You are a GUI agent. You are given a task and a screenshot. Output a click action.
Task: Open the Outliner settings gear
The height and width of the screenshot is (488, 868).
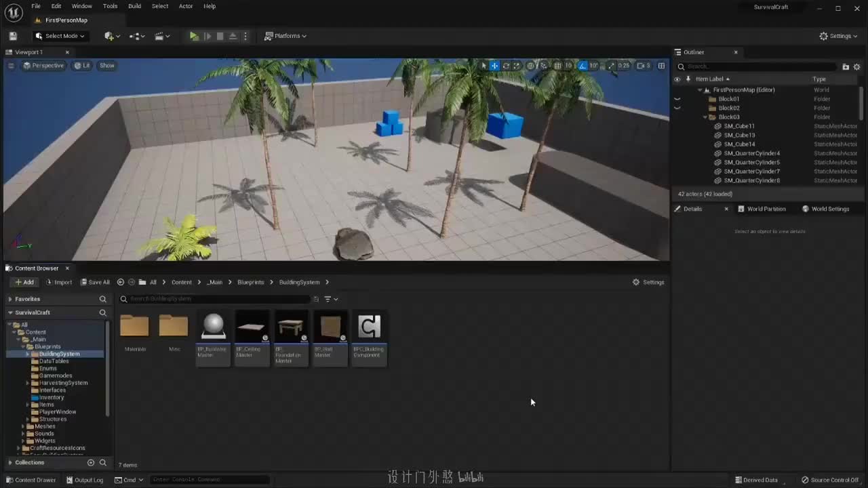point(856,66)
